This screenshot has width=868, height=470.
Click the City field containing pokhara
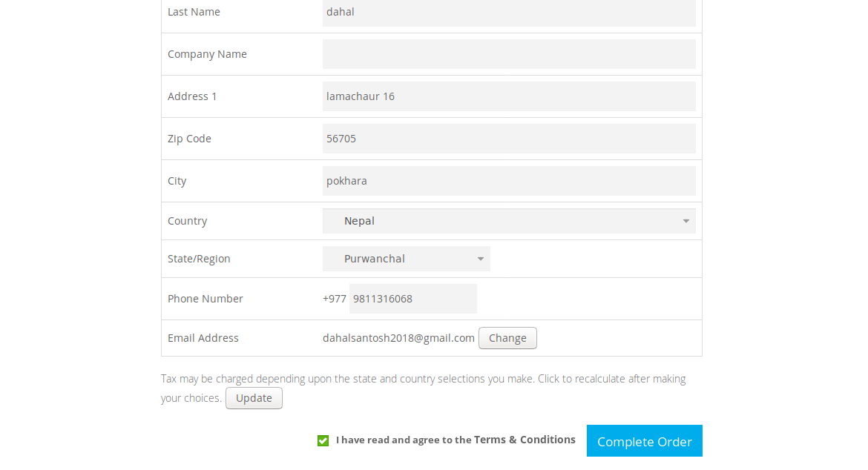click(x=509, y=181)
